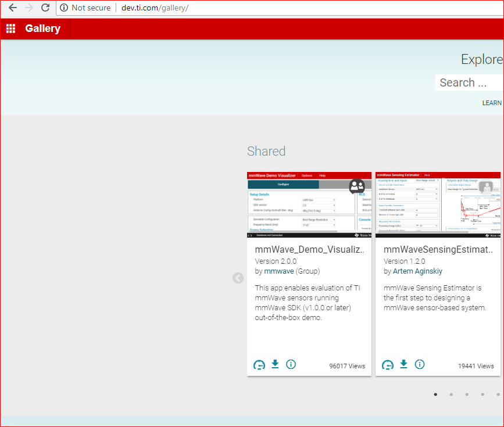Image resolution: width=504 pixels, height=427 pixels.
Task: Click the 96017 Views count
Action: pyautogui.click(x=347, y=366)
